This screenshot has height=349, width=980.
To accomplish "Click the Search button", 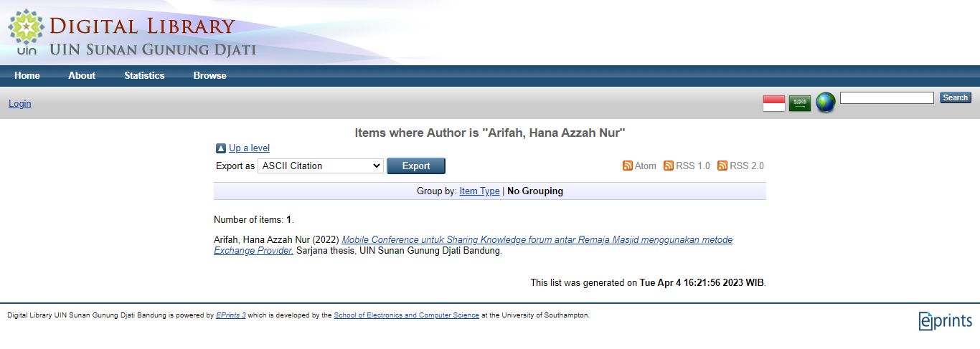I will (x=956, y=97).
